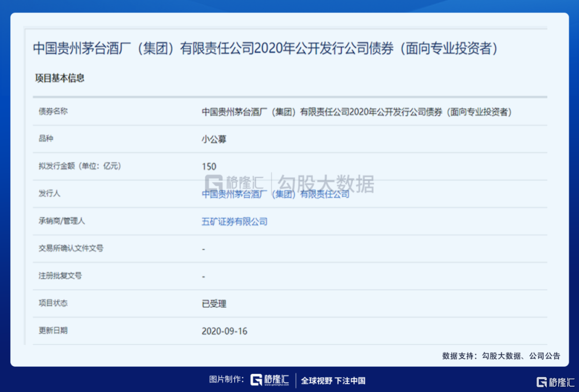This screenshot has height=392, width=579.
Task: Click the large bond title heading at top
Action: click(x=265, y=48)
